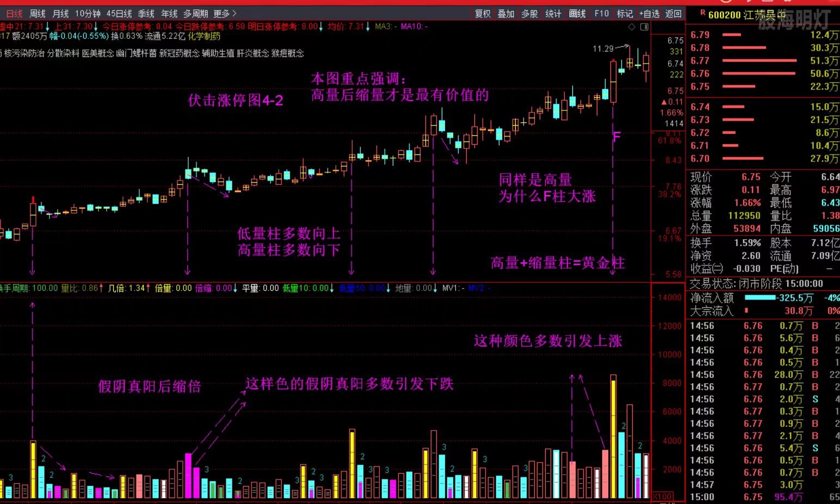Select the 6.77 sell order row
This screenshot has width=840, height=504.
tap(763, 60)
